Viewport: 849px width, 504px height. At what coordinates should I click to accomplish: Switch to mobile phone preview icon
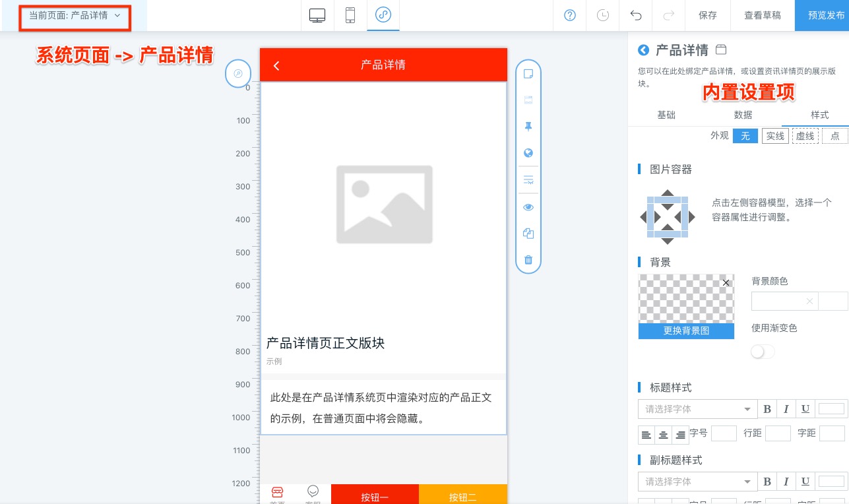(350, 15)
